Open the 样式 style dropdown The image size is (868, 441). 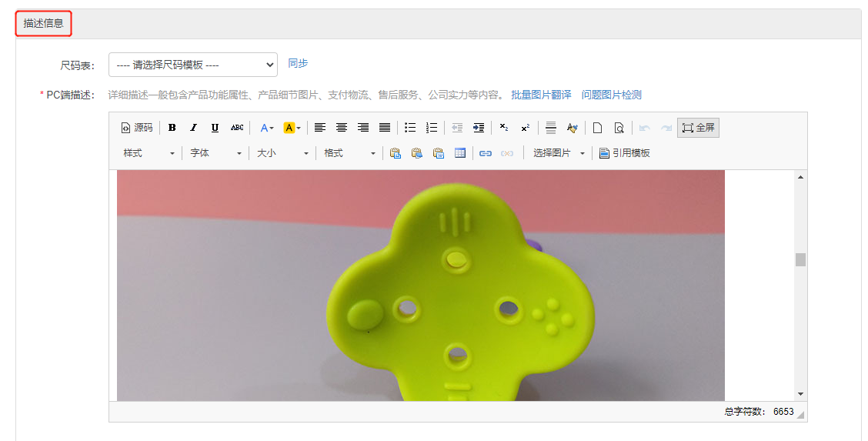(149, 153)
